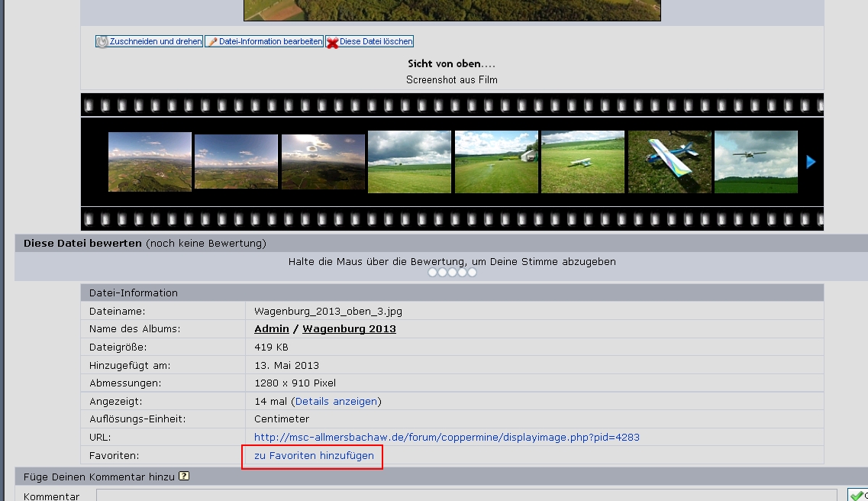Follow the Admin album link

[271, 329]
